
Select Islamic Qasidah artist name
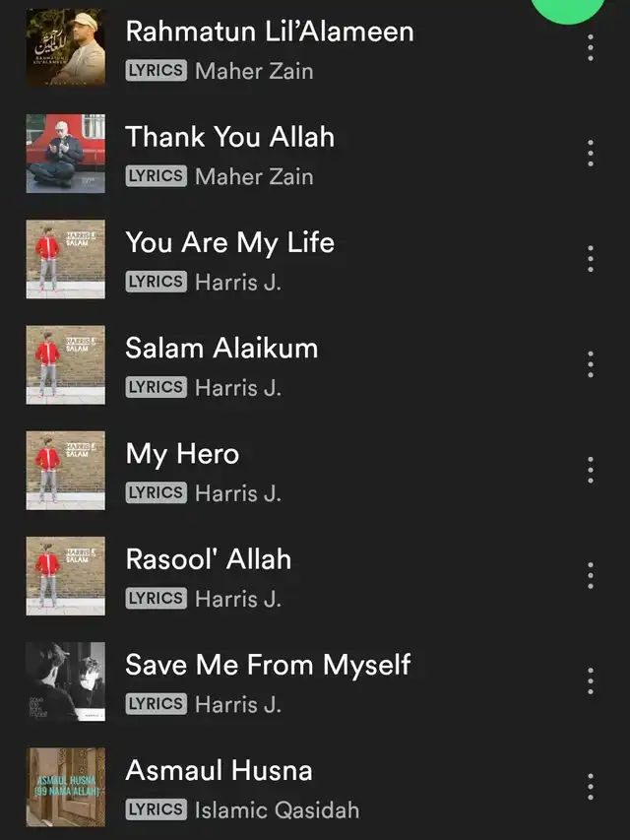click(277, 810)
